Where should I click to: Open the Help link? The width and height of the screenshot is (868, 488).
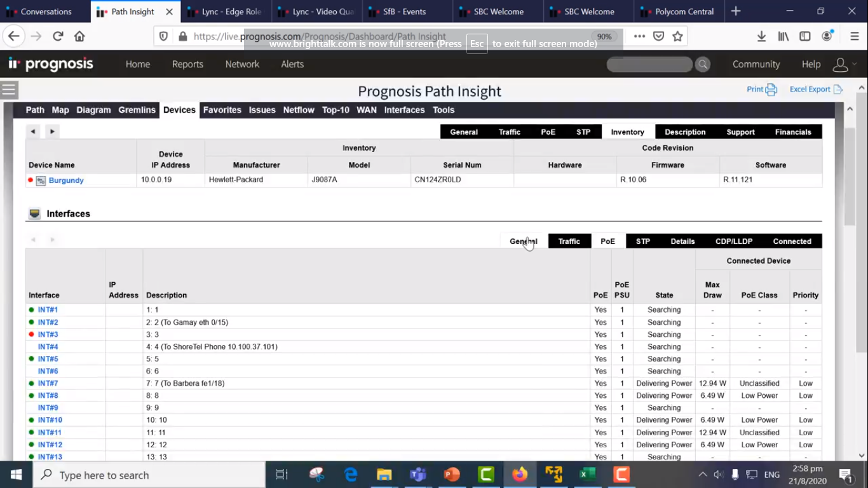[811, 64]
